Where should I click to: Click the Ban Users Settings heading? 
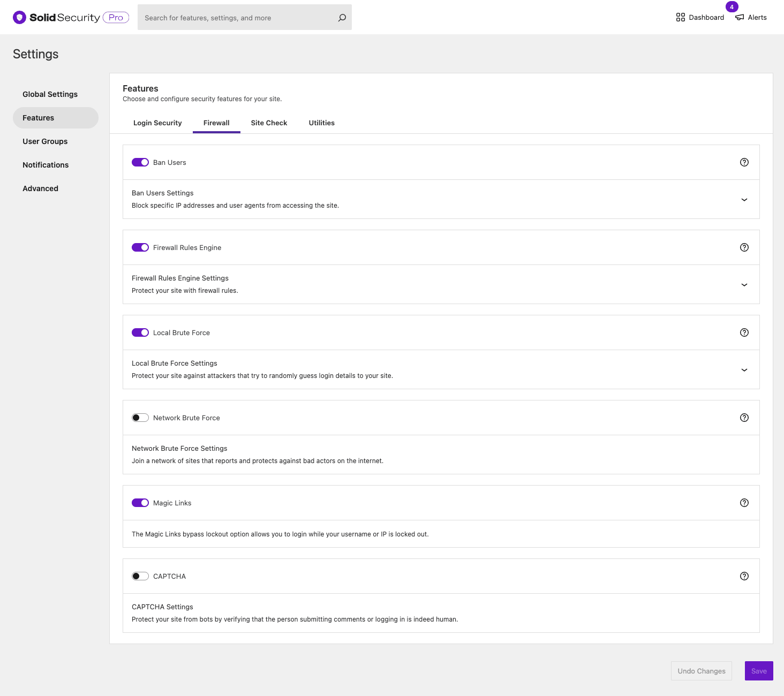coord(163,193)
